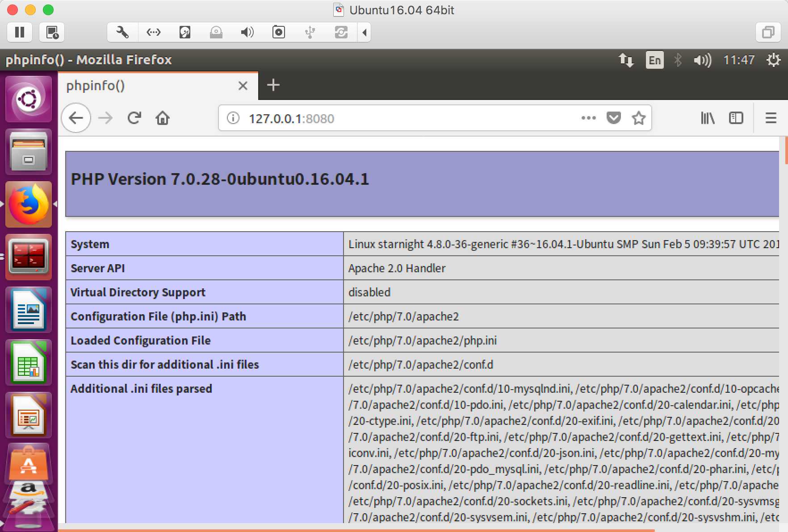Screen dimensions: 788x532
Task: Click the sync folders icon in the VM toolbar
Action: 341,32
